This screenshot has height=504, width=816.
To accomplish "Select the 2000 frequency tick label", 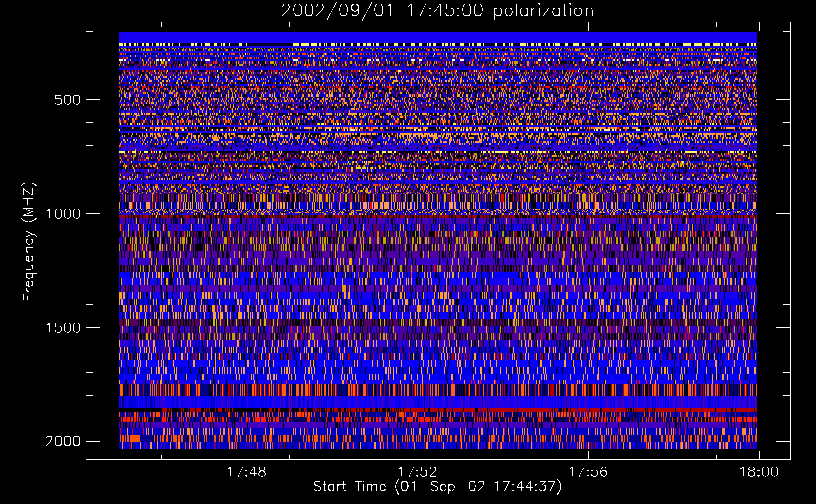I will [x=63, y=442].
